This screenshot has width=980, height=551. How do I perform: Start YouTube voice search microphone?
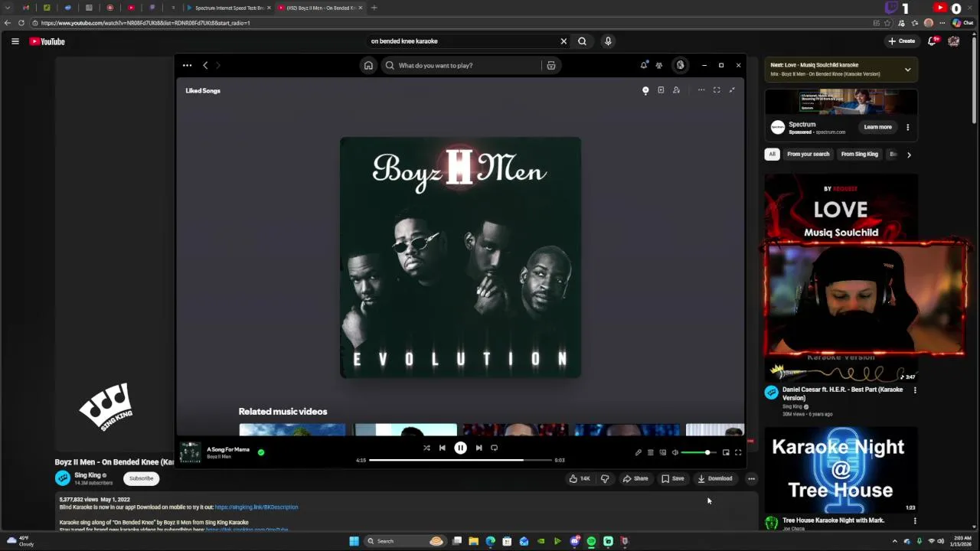pos(608,41)
